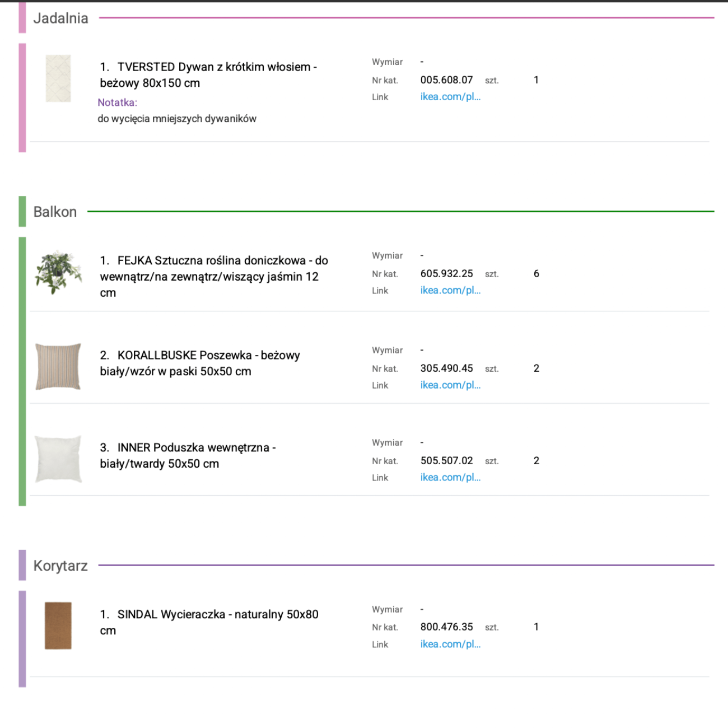Select the Balkon section heading

coord(55,212)
